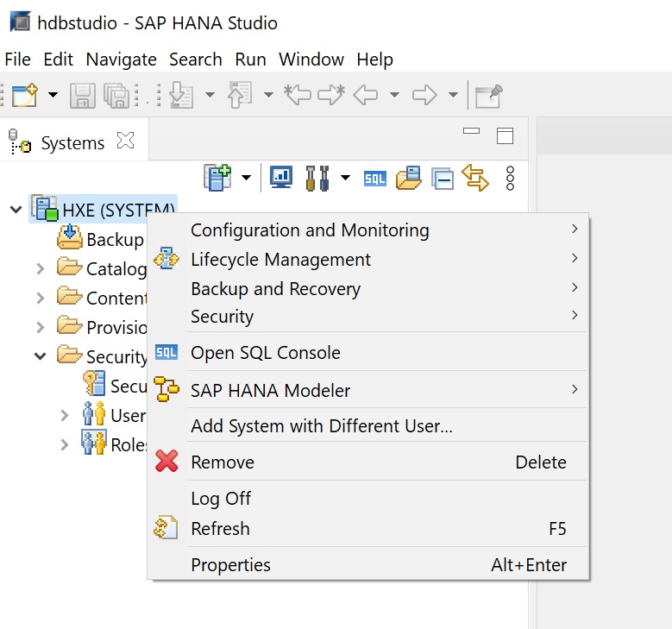Open dropdown arrow beside Add System icon

(247, 179)
